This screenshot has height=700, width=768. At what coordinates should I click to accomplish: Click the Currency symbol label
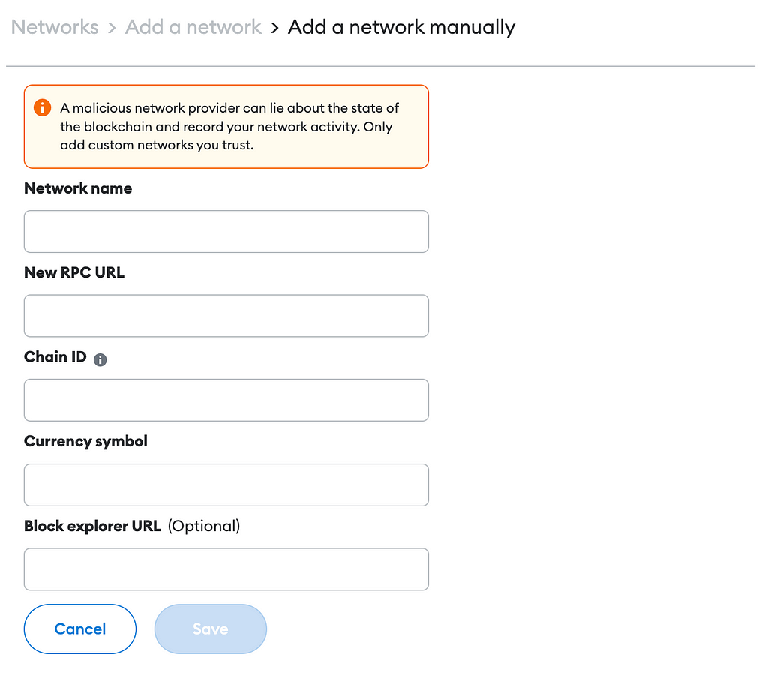[85, 441]
